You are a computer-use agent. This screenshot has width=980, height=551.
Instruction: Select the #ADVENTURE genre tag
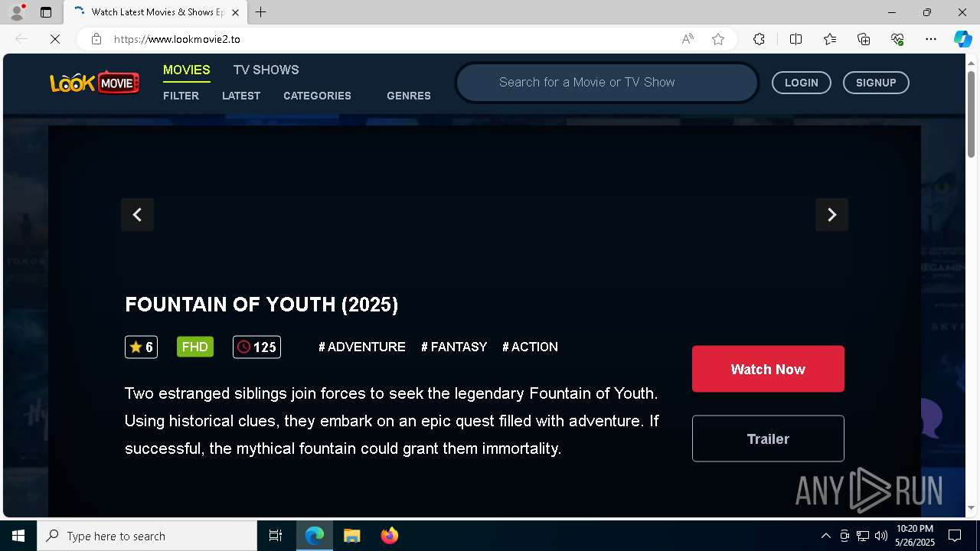click(x=362, y=347)
